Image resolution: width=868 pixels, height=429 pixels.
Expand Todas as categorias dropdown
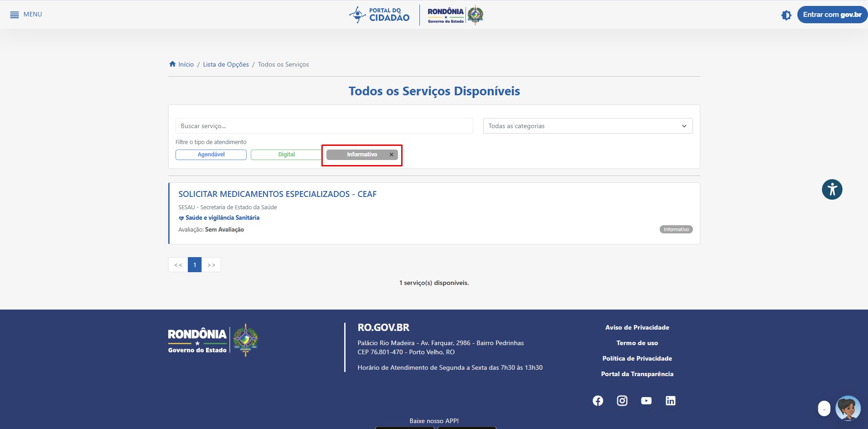tap(588, 126)
